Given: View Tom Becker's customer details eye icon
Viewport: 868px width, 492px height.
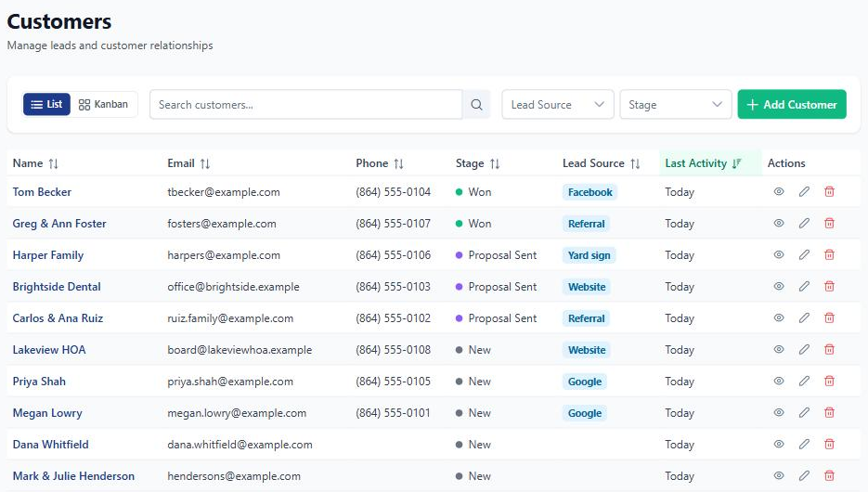Looking at the screenshot, I should tap(779, 191).
